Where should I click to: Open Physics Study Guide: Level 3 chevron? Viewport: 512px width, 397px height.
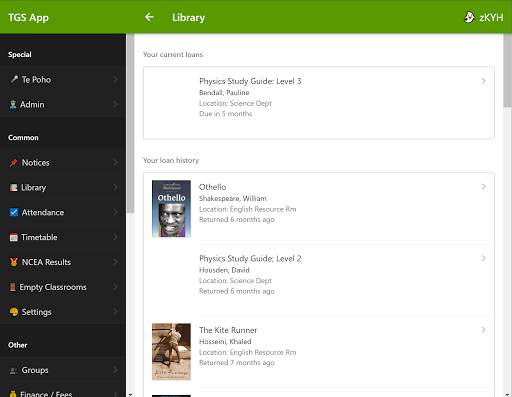click(x=483, y=81)
